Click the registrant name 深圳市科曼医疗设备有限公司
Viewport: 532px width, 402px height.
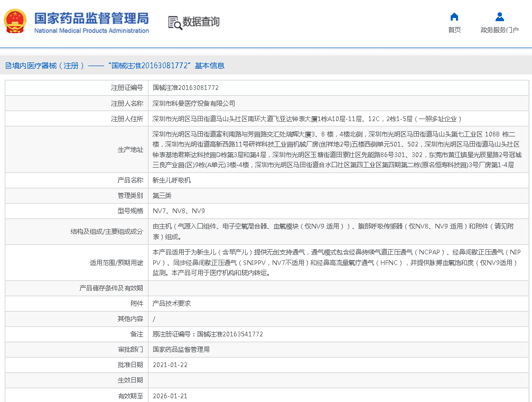193,103
